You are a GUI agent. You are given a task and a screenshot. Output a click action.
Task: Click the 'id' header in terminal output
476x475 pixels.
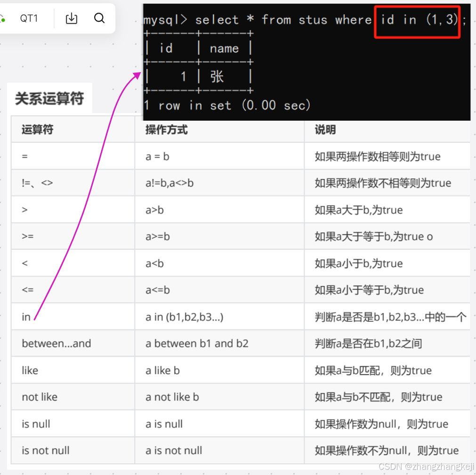point(166,48)
